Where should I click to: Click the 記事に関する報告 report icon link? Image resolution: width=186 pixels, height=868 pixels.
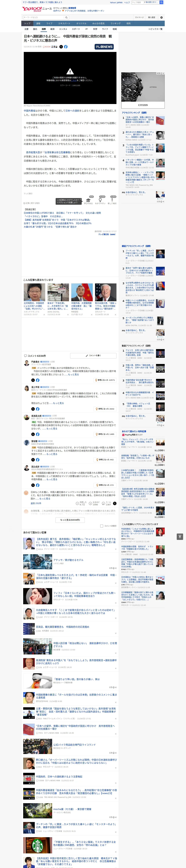click(x=32, y=203)
